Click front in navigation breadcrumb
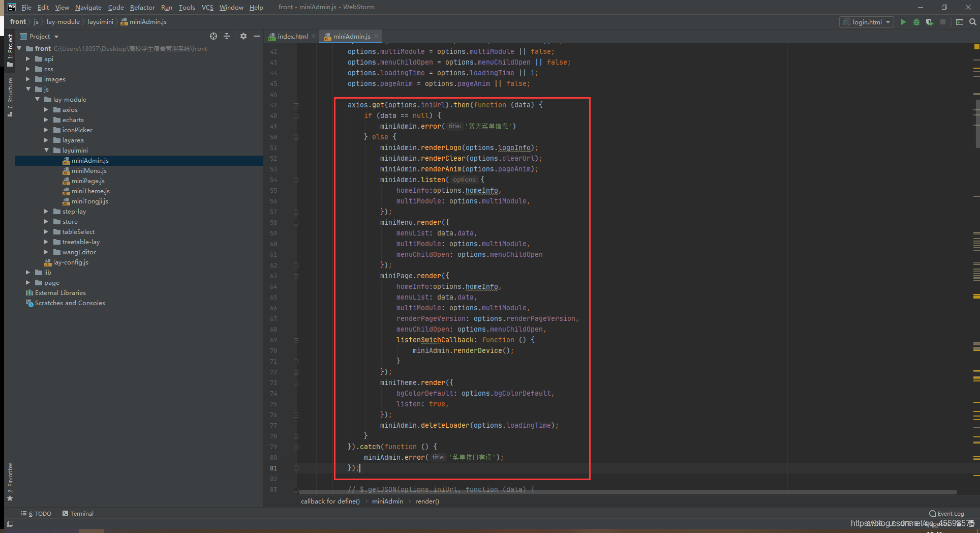 point(18,22)
